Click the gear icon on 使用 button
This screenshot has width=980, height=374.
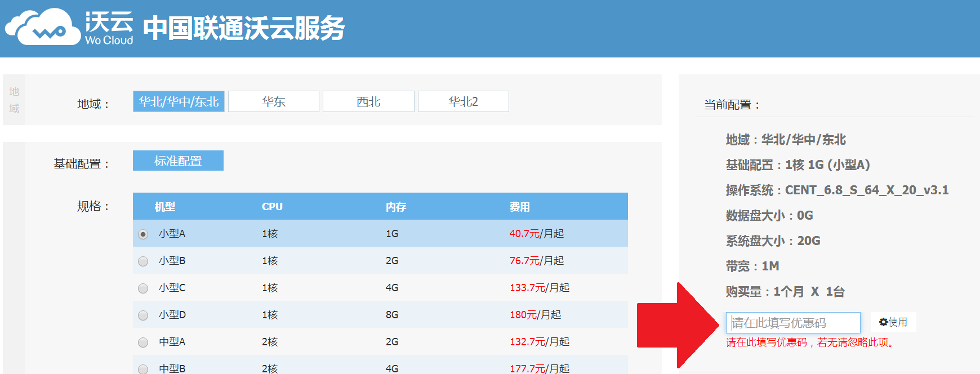[883, 322]
